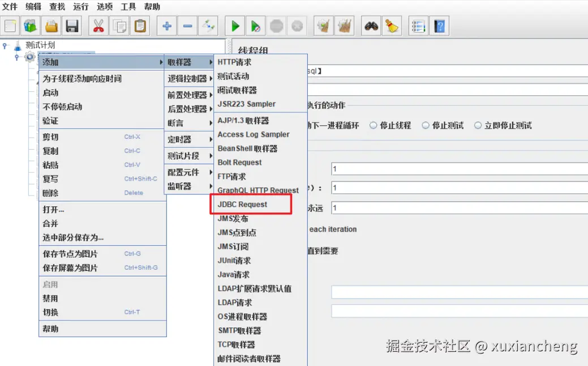Select 调试取样器 menu entry

coord(261,90)
